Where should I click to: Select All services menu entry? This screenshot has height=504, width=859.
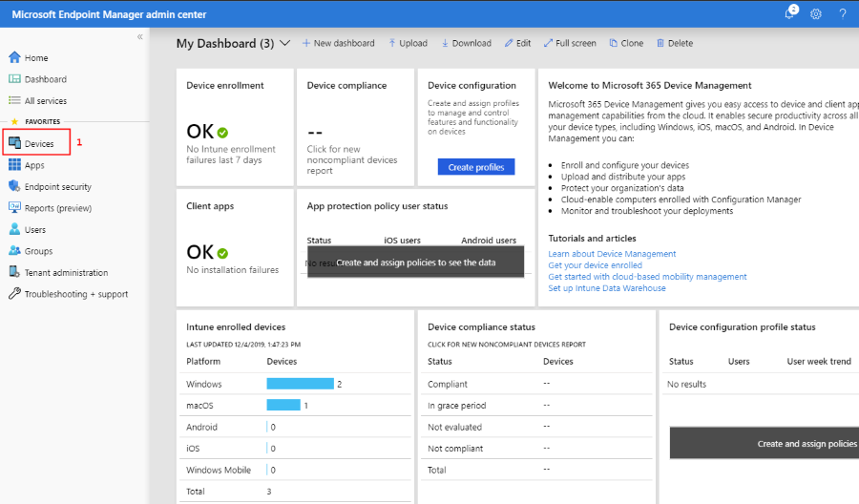(46, 101)
